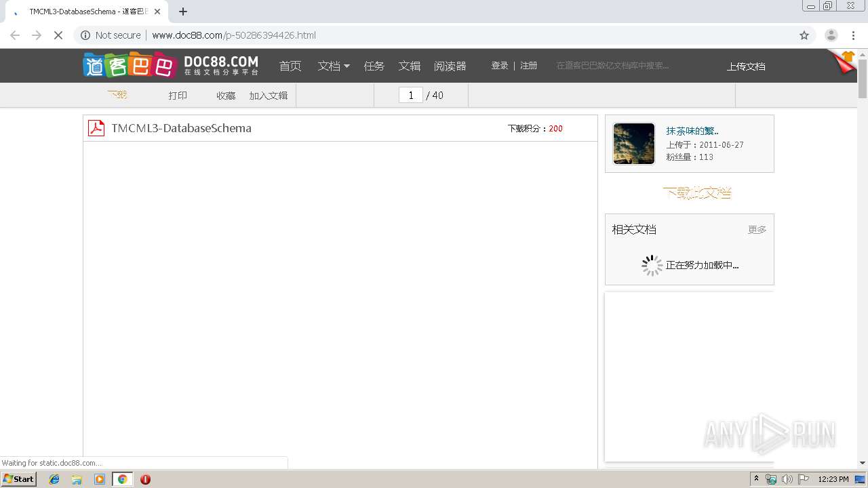Click 更多 in related documents
Screen dimensions: 868x488
[x=757, y=230]
